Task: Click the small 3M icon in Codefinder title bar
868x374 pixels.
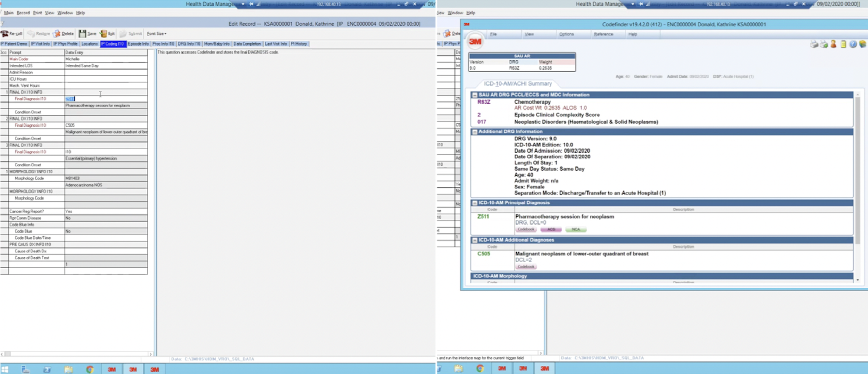Action: 467,24
